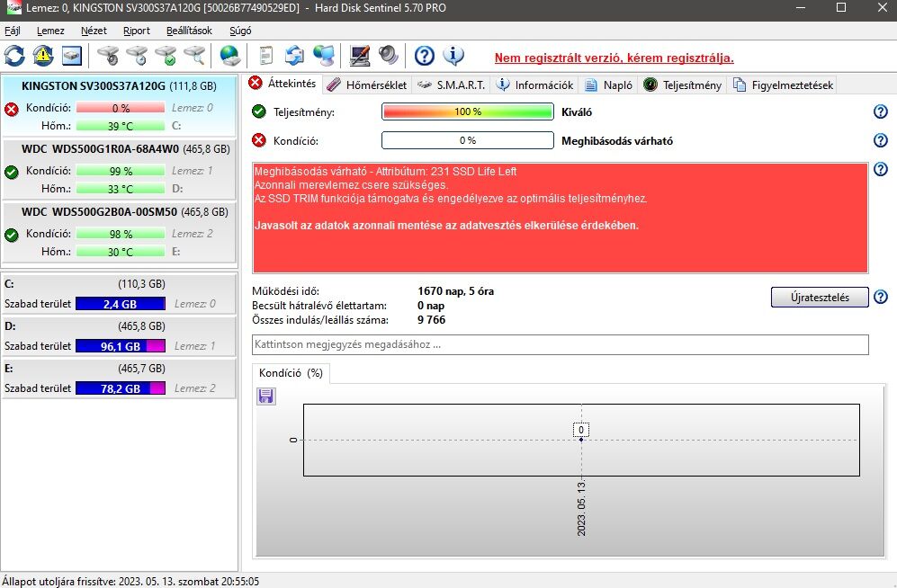The height and width of the screenshot is (588, 897).
Task: Select the KINGSTON SV300S37A120G disk entry
Action: pyautogui.click(x=119, y=106)
